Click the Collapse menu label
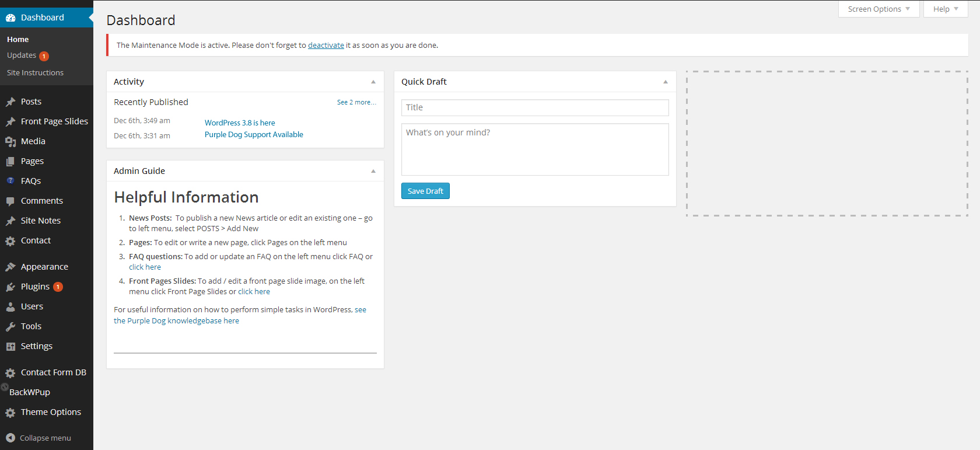 pos(45,438)
